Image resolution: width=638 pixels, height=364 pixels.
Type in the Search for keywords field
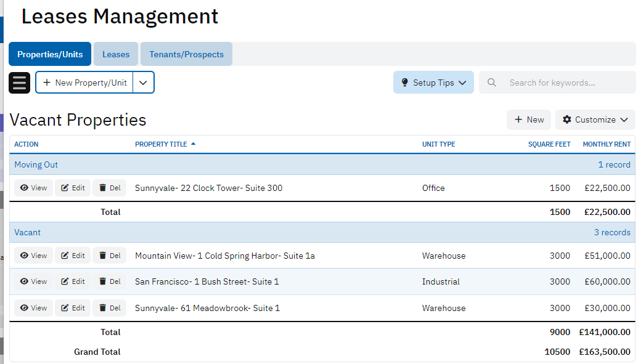[561, 83]
